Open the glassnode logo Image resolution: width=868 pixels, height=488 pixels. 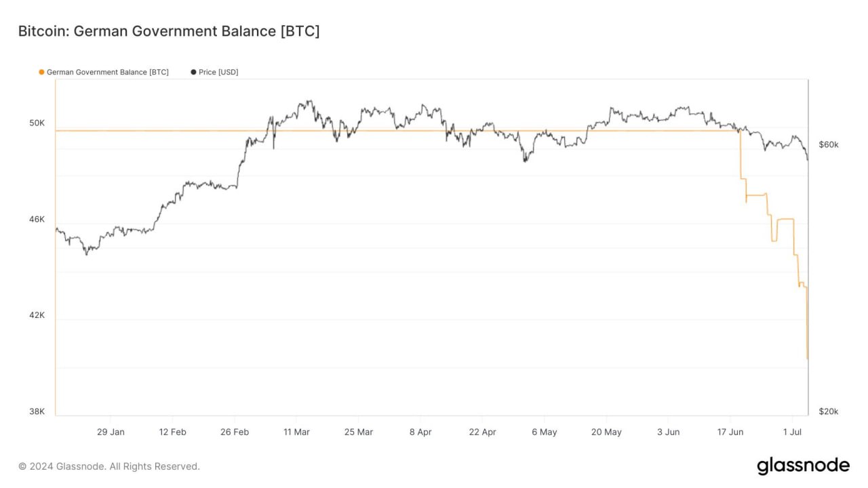coord(803,466)
